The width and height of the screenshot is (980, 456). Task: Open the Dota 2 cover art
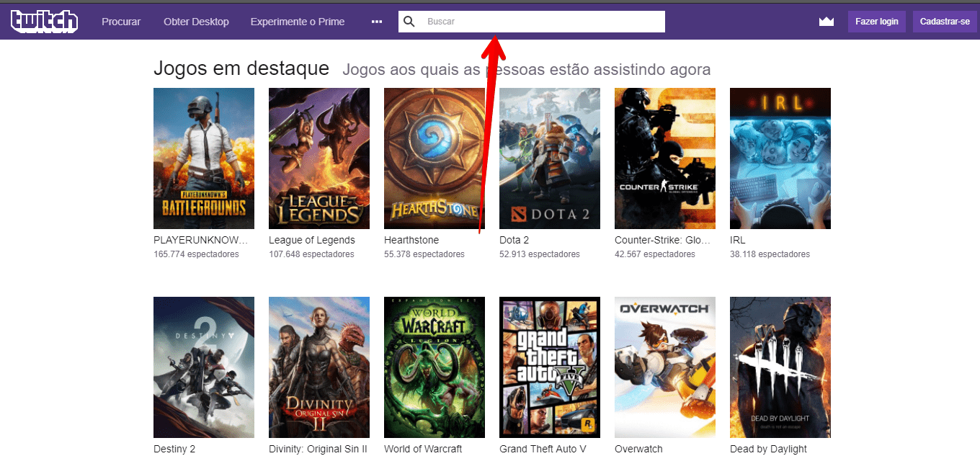point(550,158)
